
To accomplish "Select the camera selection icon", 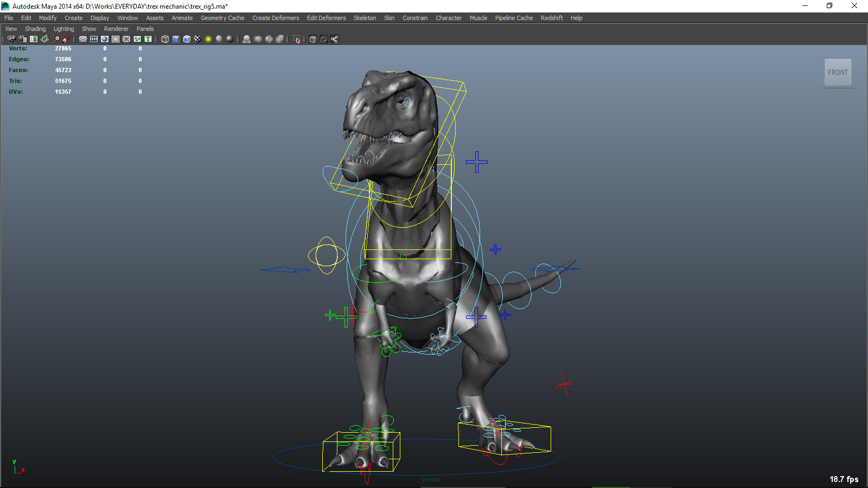I will point(11,38).
